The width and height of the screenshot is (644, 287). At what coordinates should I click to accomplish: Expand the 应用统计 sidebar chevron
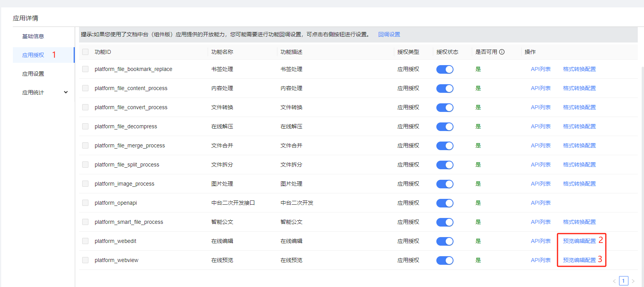(x=66, y=92)
